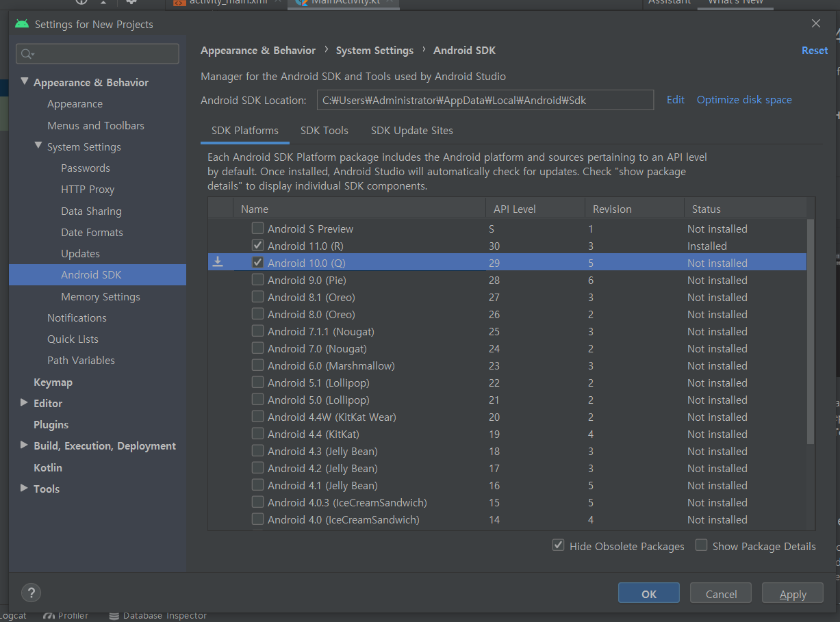This screenshot has height=622, width=840.
Task: Click the Android logo in dialog title
Action: tap(22, 24)
